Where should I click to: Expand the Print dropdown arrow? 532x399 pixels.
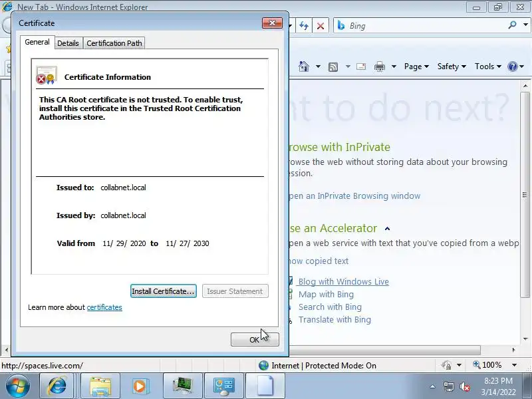pyautogui.click(x=394, y=66)
